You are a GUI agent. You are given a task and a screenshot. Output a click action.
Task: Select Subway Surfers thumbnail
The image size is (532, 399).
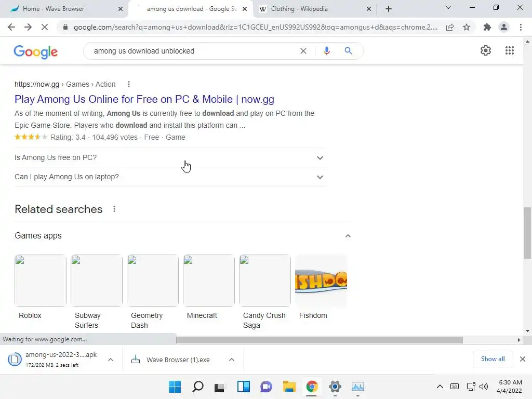pyautogui.click(x=96, y=280)
